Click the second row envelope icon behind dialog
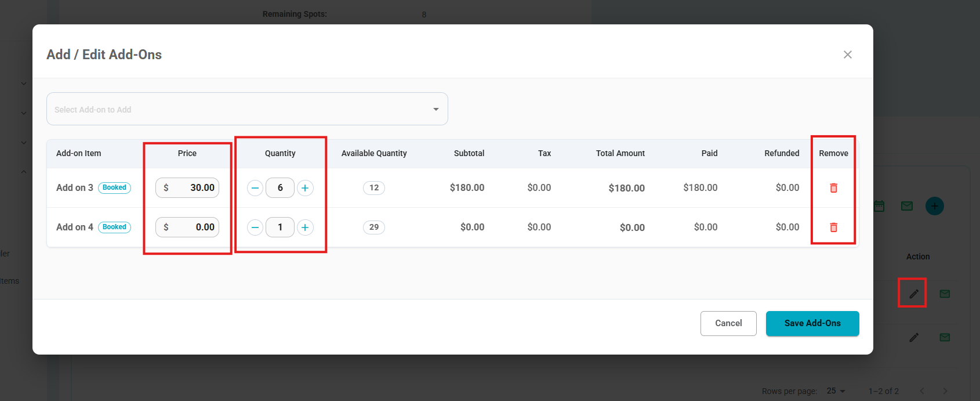Image resolution: width=980 pixels, height=401 pixels. pyautogui.click(x=945, y=337)
